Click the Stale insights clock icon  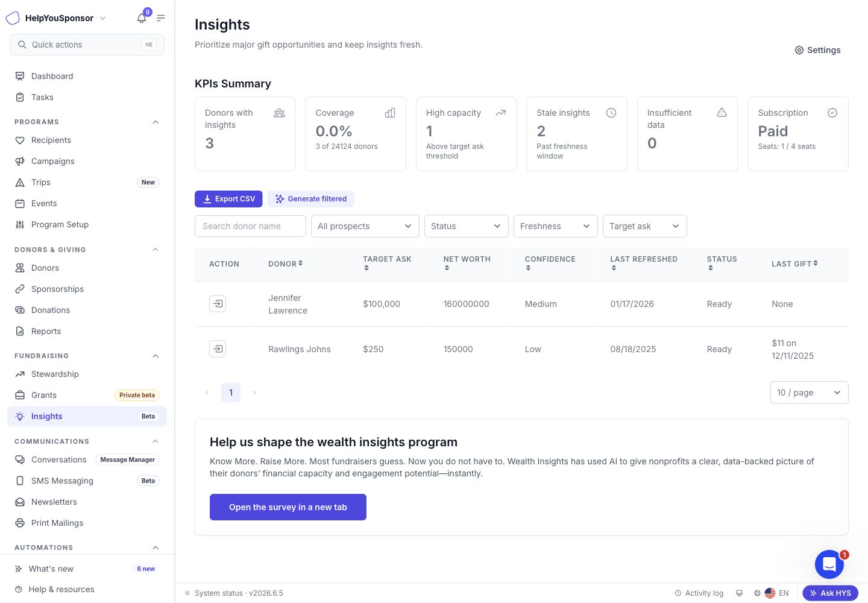point(611,113)
